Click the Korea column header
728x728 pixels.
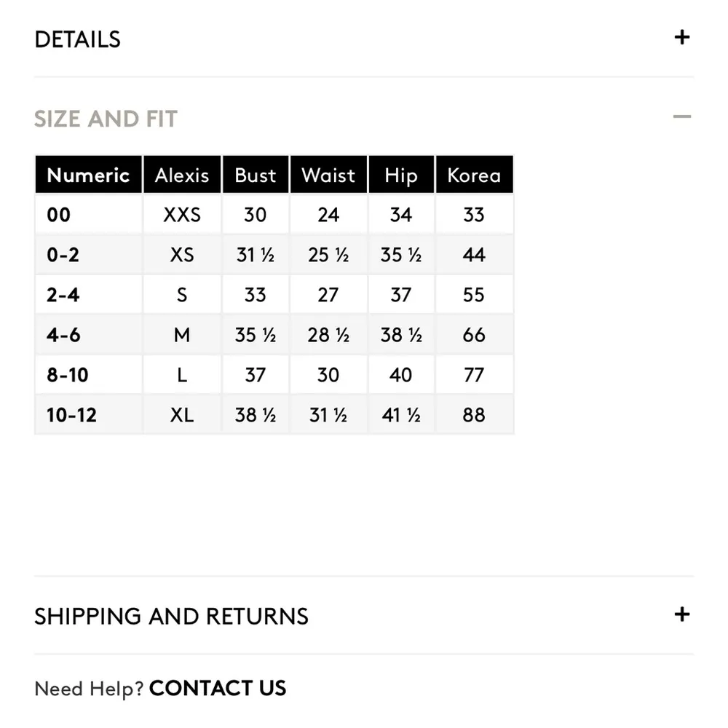474,175
